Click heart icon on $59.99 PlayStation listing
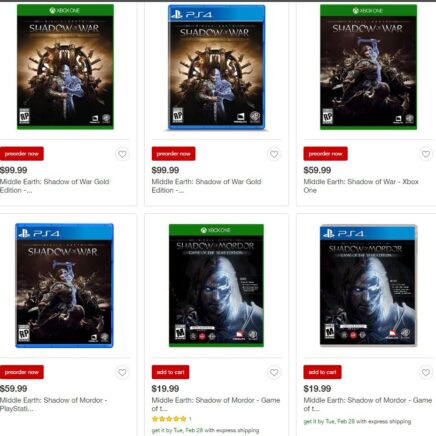The image size is (436, 436). 122,372
